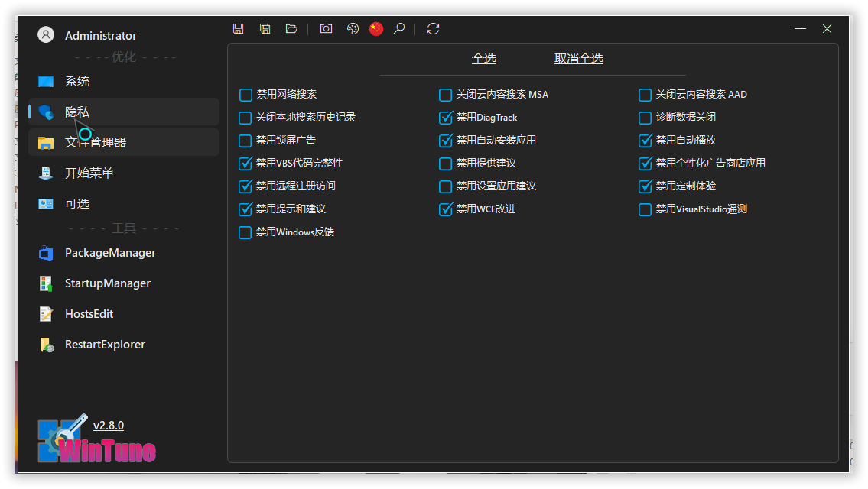Image resolution: width=868 pixels, height=489 pixels.
Task: Enable 禁用网络搜索 checkbox
Action: pos(245,95)
